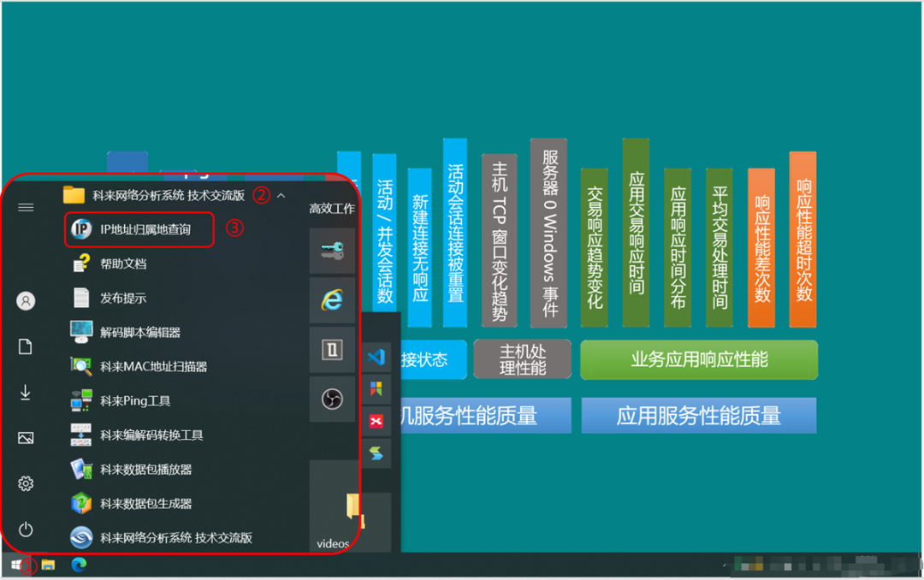Expand the Start menu hamburger
The height and width of the screenshot is (580, 924).
(26, 206)
